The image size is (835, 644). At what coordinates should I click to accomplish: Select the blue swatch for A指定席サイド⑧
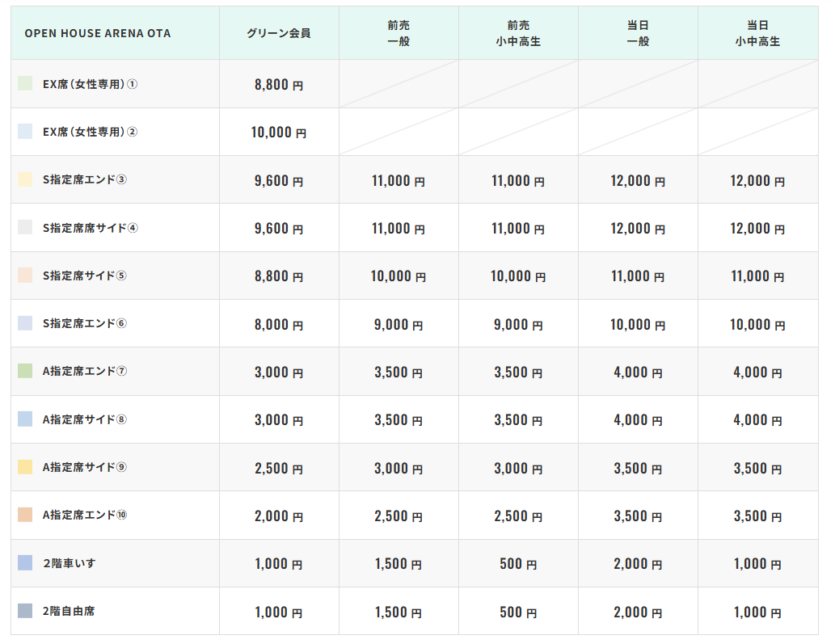click(x=25, y=419)
